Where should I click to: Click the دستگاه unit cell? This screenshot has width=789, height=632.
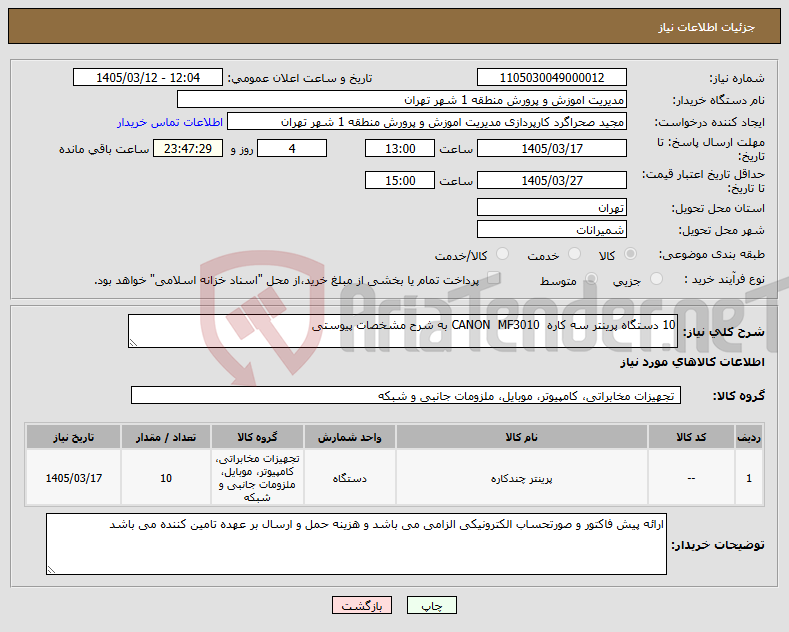[349, 478]
